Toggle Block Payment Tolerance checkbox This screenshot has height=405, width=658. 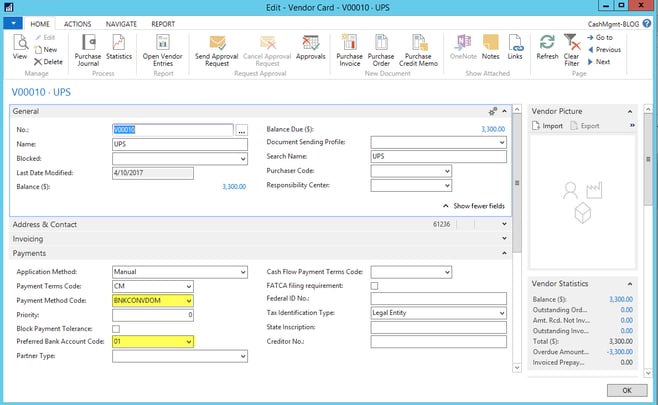[x=116, y=329]
